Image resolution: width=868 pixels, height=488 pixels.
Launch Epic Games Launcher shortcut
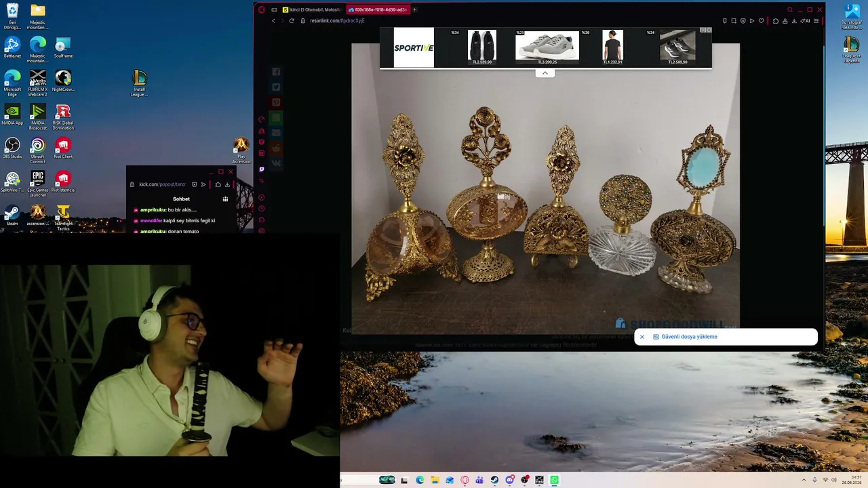point(38,184)
